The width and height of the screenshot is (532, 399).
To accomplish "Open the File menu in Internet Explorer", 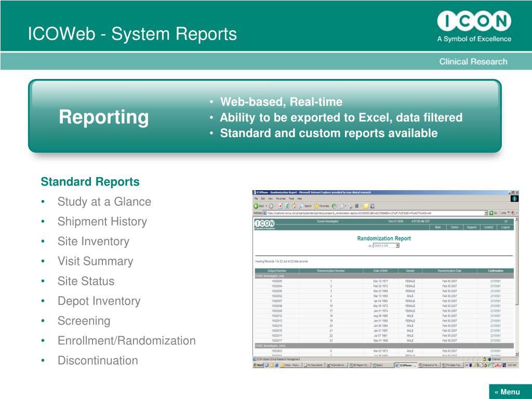I will (x=256, y=198).
